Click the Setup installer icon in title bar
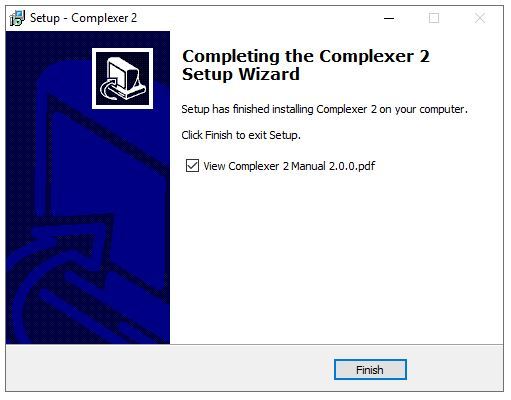The width and height of the screenshot is (511, 400). click(17, 18)
